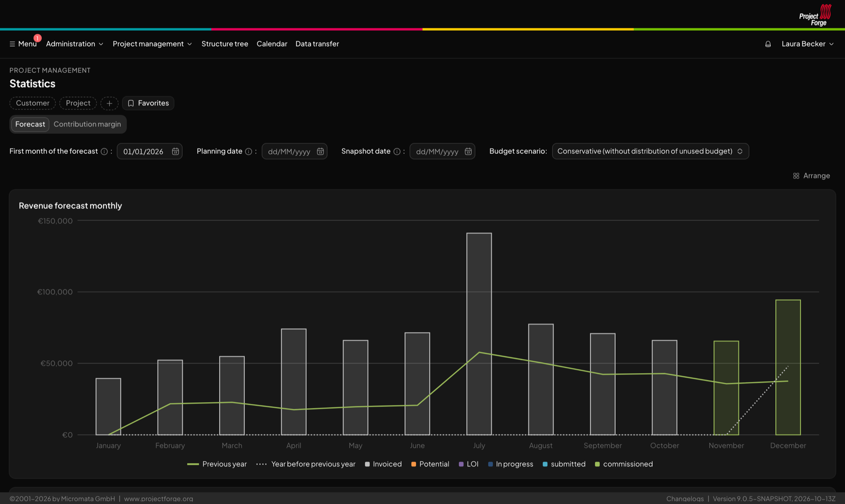This screenshot has height=504, width=845.
Task: Open the Changelogs link
Action: tap(685, 499)
